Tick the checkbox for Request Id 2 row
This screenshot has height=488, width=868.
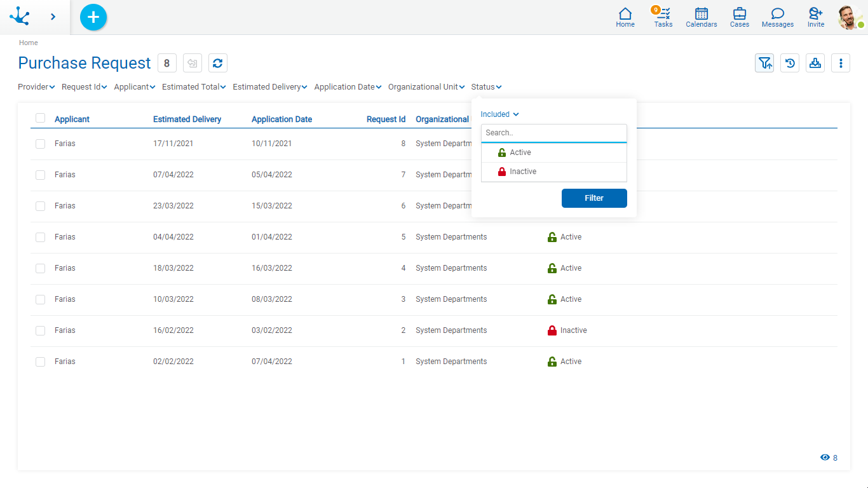coord(41,330)
